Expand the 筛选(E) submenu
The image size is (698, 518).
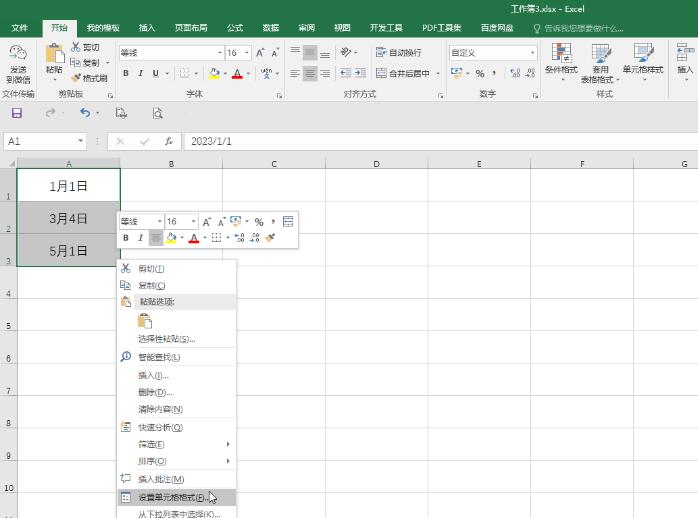(176, 444)
